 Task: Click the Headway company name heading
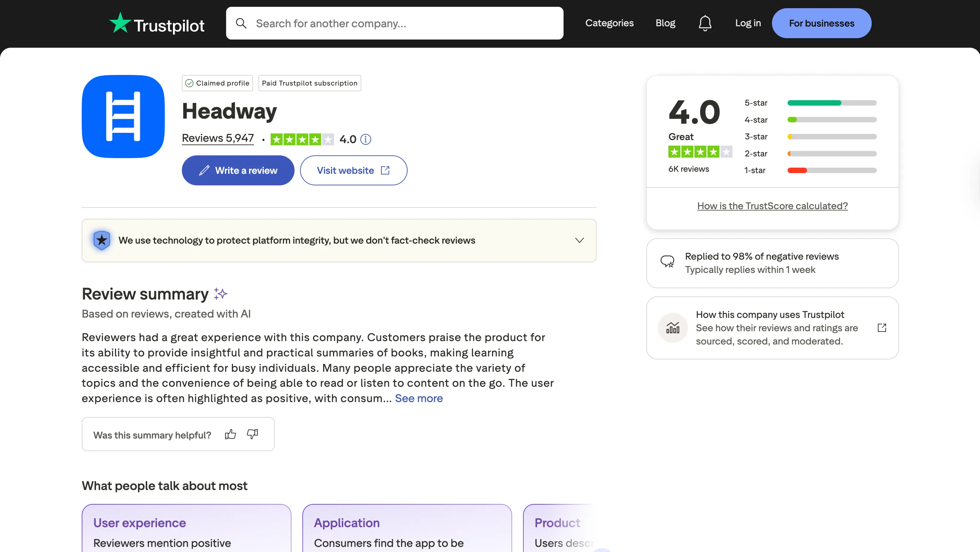pos(230,111)
